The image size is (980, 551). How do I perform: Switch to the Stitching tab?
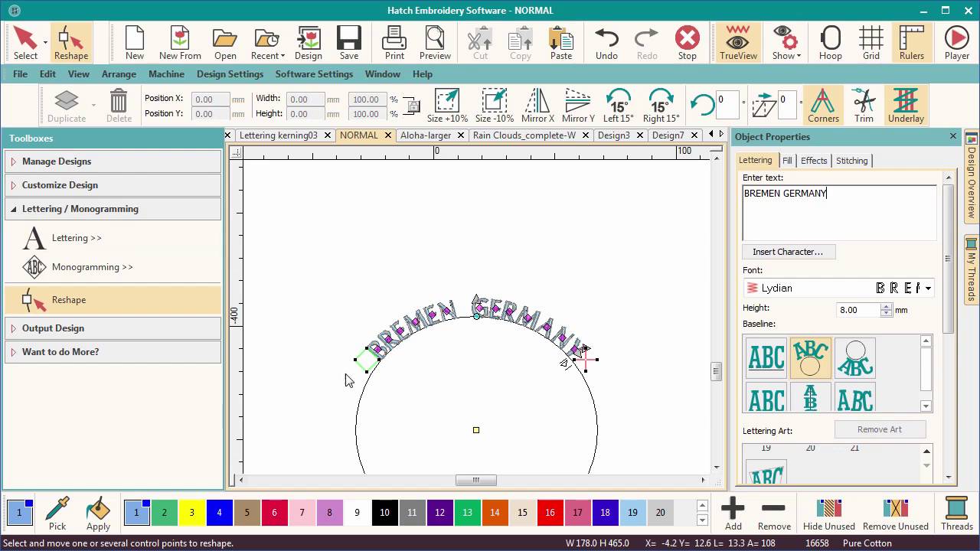(851, 161)
